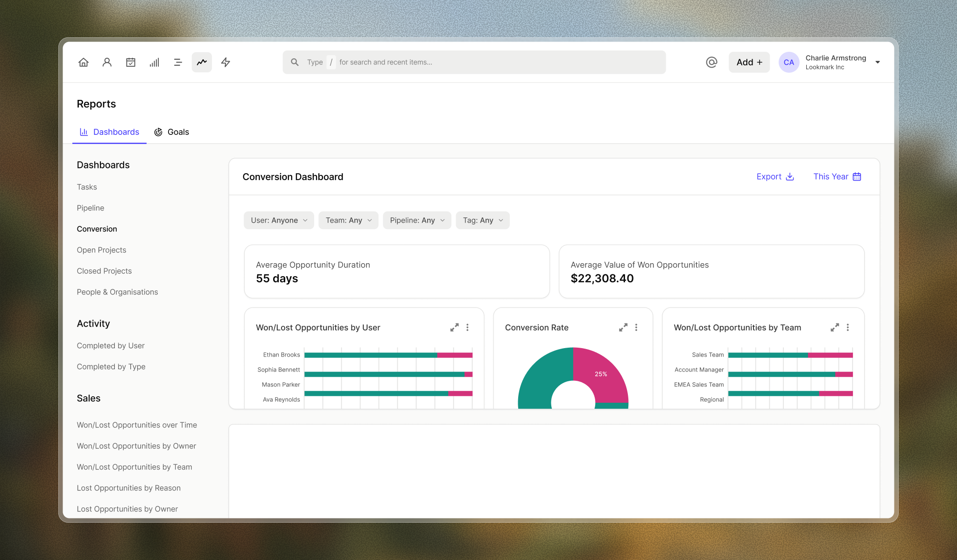Open the Pipeline: Any filter dropdown
The image size is (957, 560).
pos(417,220)
